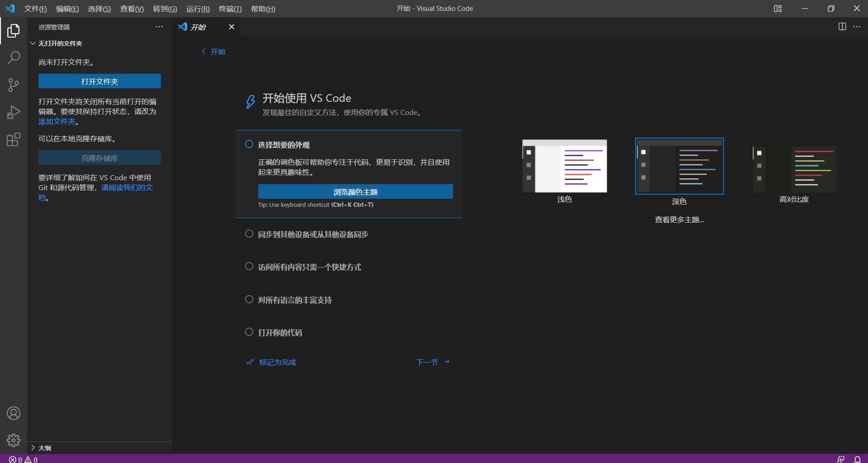Click the customize layout icon in title bar
This screenshot has width=868, height=463.
(x=778, y=9)
